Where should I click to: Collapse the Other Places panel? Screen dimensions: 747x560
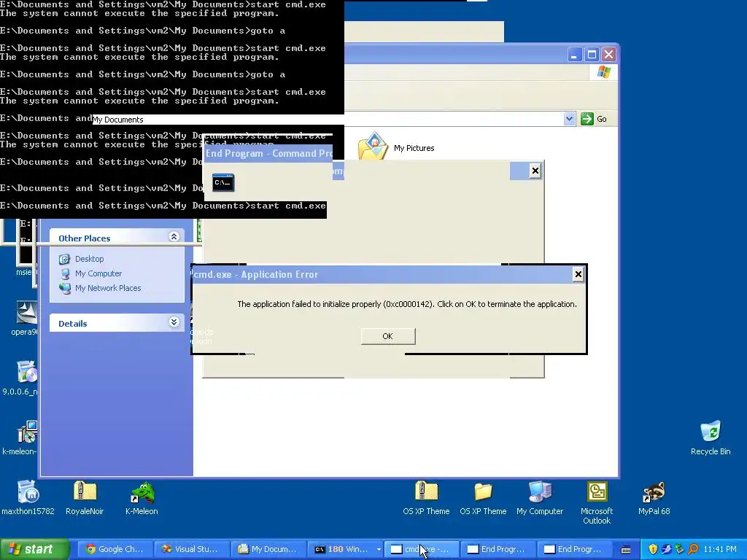tap(174, 237)
